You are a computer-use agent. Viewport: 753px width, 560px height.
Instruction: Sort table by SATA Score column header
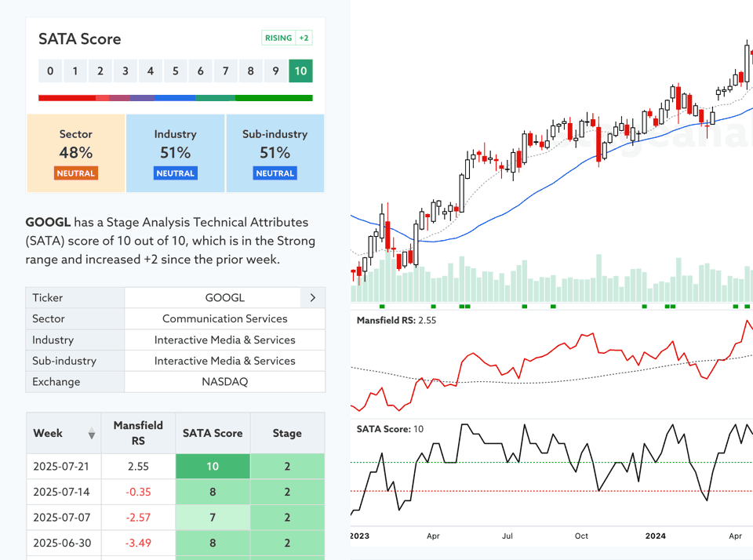[x=213, y=433]
